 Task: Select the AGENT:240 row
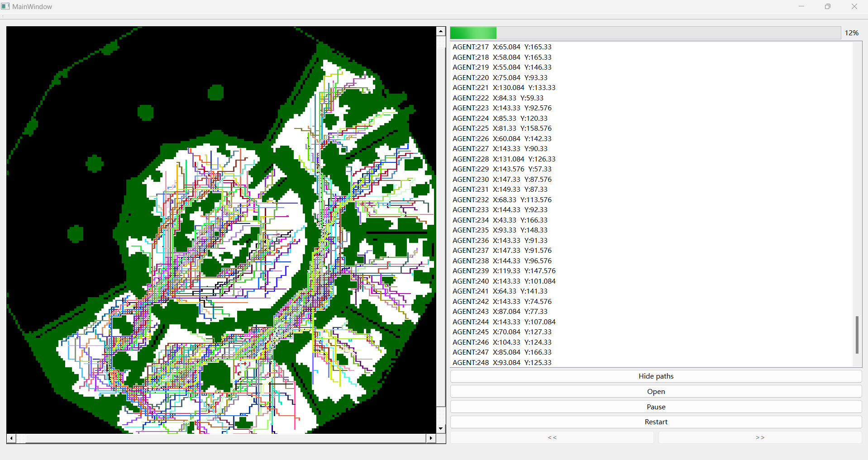[652, 281]
